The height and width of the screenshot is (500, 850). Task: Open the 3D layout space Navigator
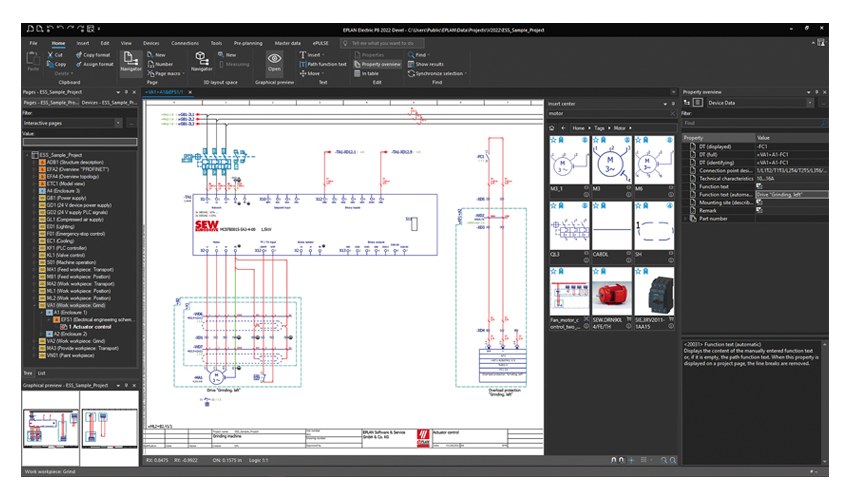click(201, 58)
